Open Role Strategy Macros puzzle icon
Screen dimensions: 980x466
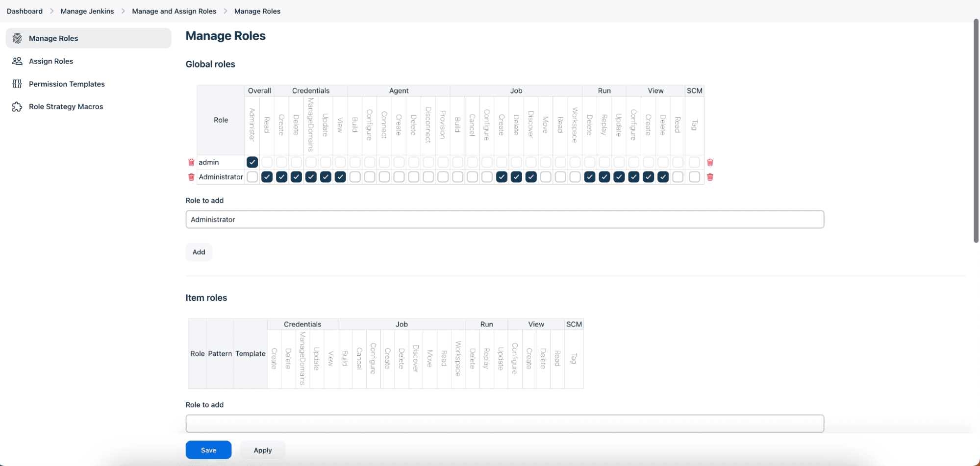[x=17, y=106]
